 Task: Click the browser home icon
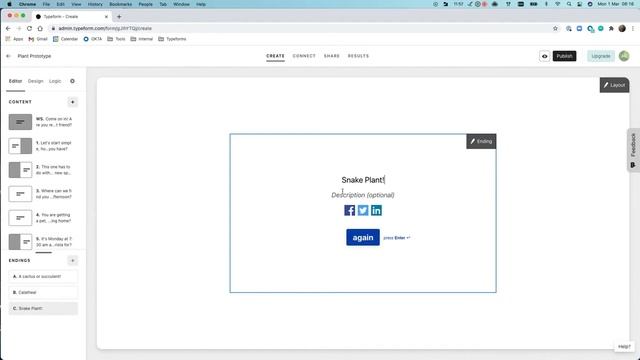[40, 29]
